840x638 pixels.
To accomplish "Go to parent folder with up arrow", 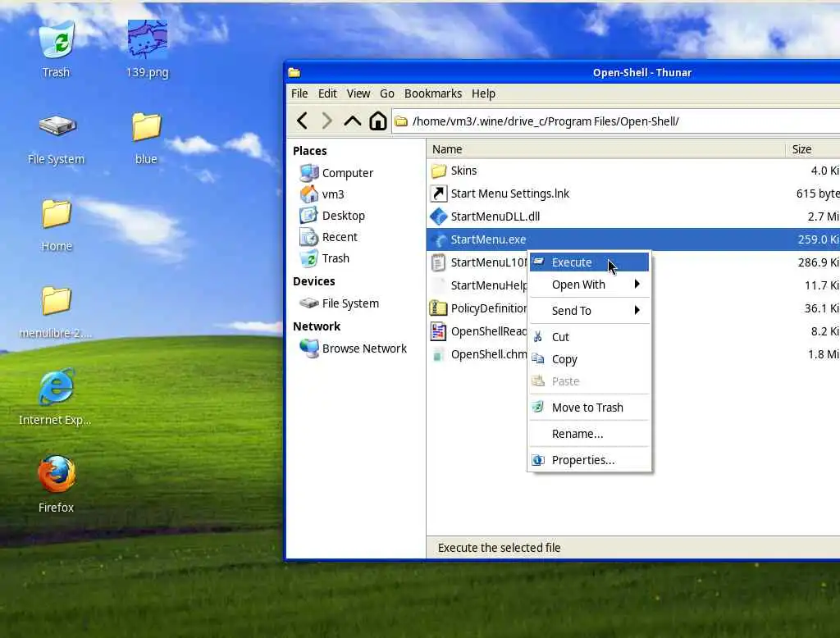I will (x=352, y=121).
